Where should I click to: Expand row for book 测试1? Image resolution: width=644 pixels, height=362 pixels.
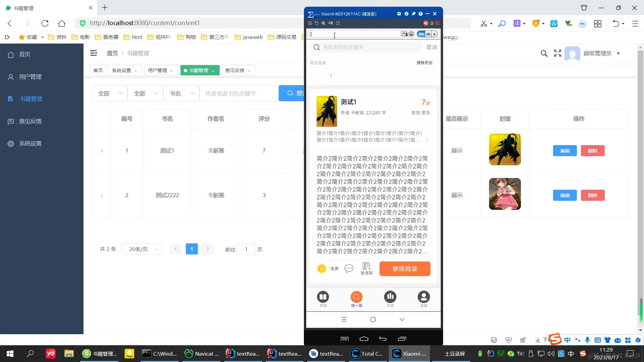[x=102, y=151]
